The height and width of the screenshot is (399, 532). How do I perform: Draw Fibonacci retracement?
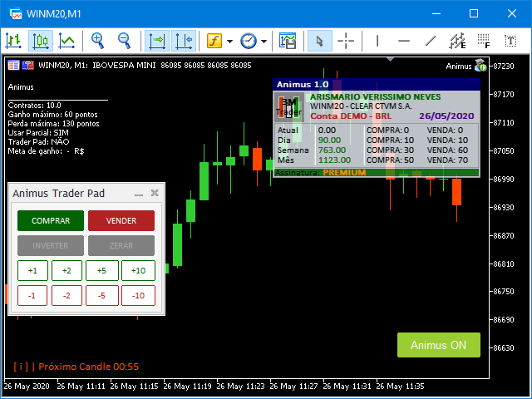click(484, 41)
